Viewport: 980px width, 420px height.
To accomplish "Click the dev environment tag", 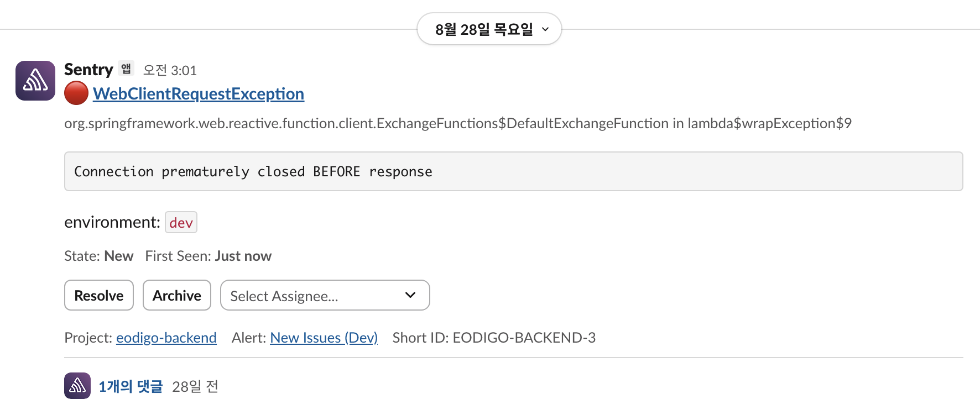I will click(x=181, y=223).
